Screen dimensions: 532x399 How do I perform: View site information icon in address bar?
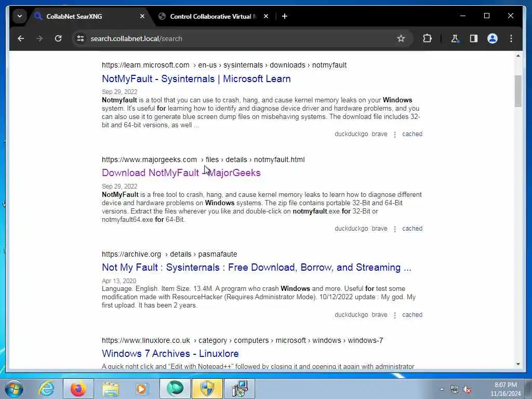(x=81, y=38)
